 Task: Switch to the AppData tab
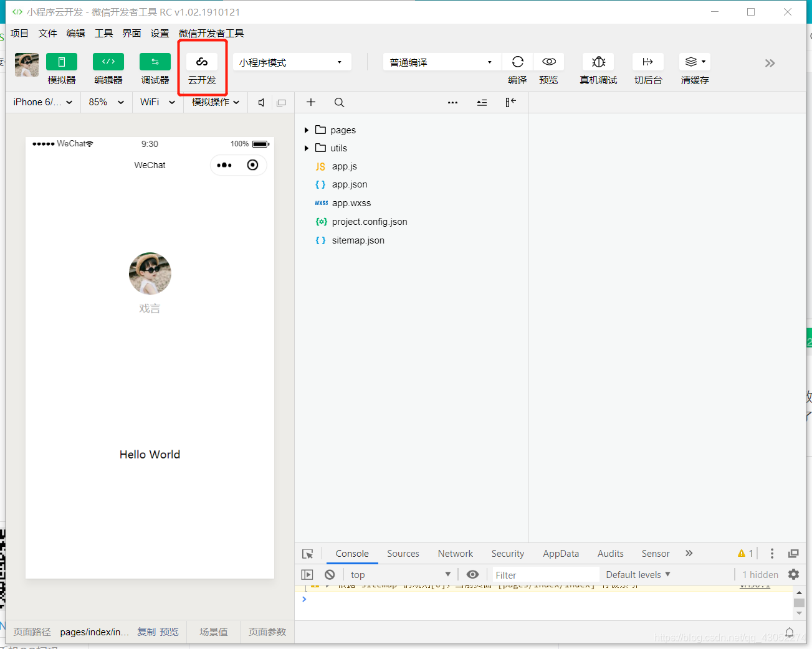point(561,554)
